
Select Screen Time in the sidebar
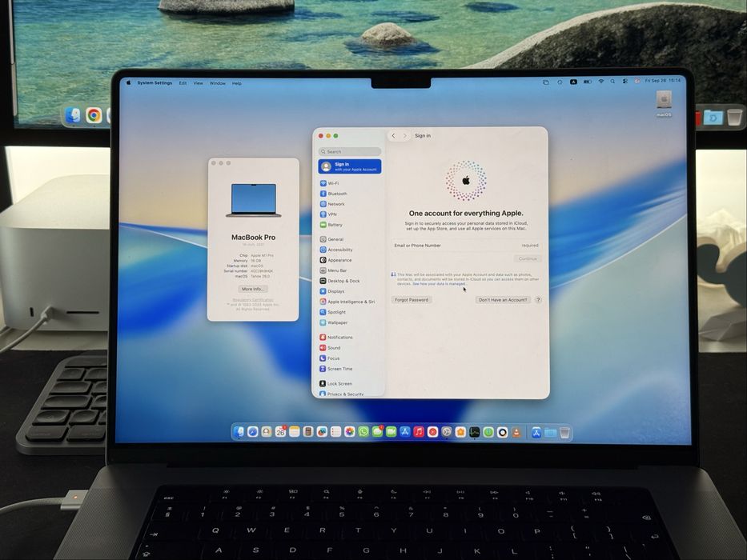pos(349,369)
